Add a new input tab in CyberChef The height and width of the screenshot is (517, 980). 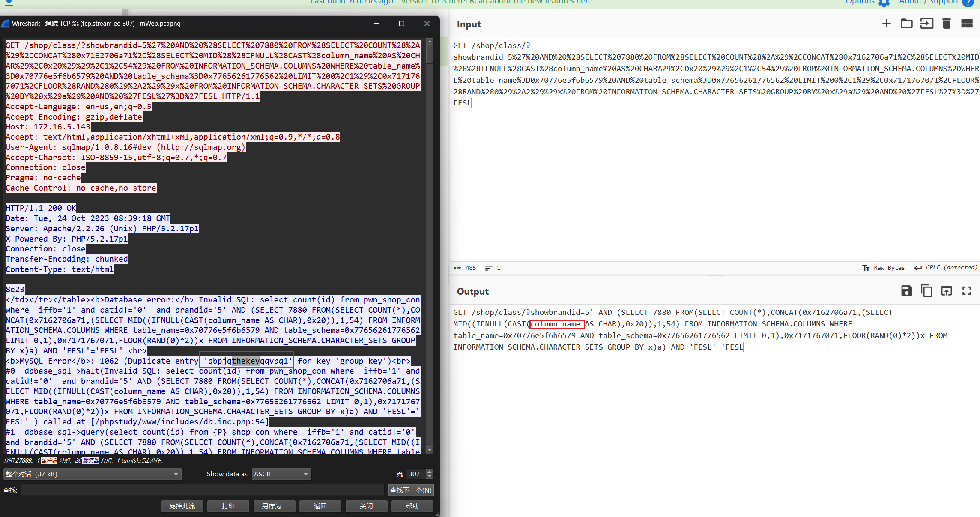[886, 24]
